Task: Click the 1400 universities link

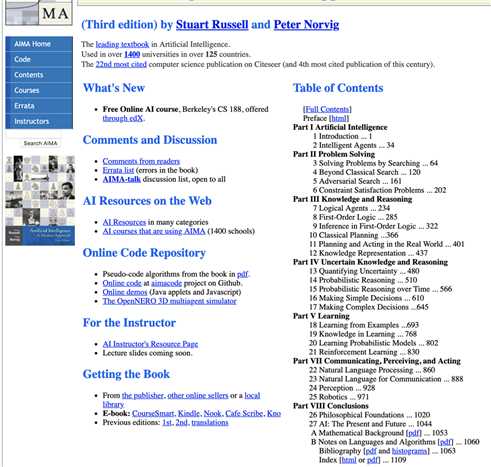Action: pyautogui.click(x=132, y=54)
